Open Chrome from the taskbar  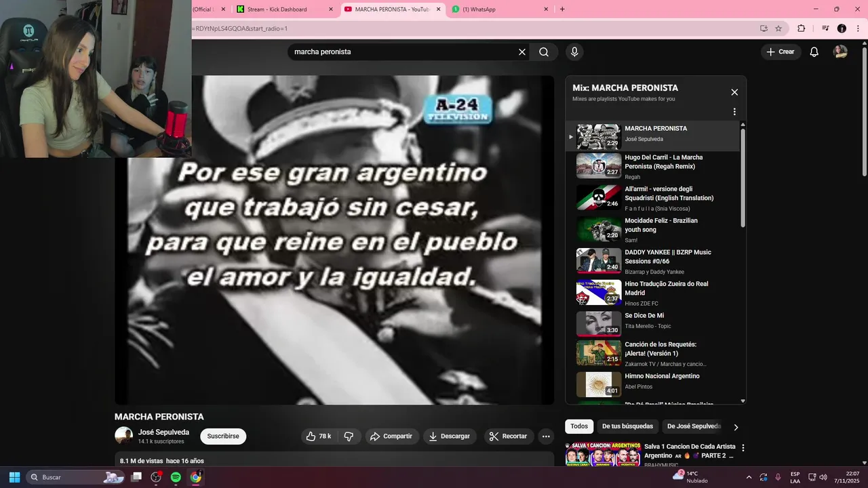coord(195,477)
